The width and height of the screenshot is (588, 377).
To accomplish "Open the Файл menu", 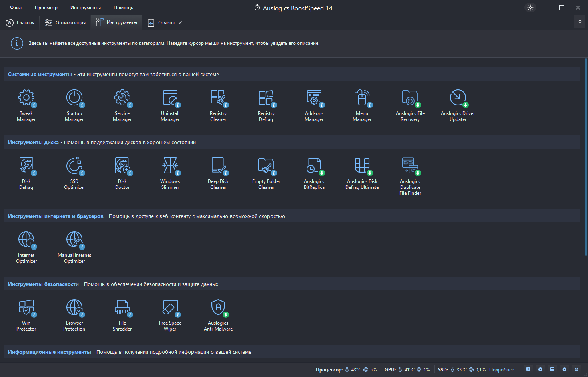I will 16,8.
